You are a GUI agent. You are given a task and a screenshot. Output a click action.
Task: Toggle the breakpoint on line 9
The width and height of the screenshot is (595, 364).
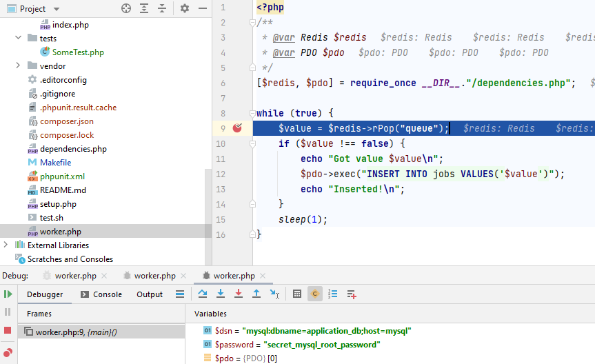[238, 128]
